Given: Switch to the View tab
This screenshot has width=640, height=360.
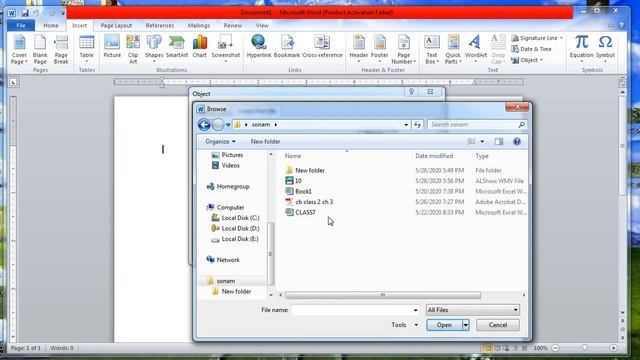Looking at the screenshot, I should pos(262,25).
